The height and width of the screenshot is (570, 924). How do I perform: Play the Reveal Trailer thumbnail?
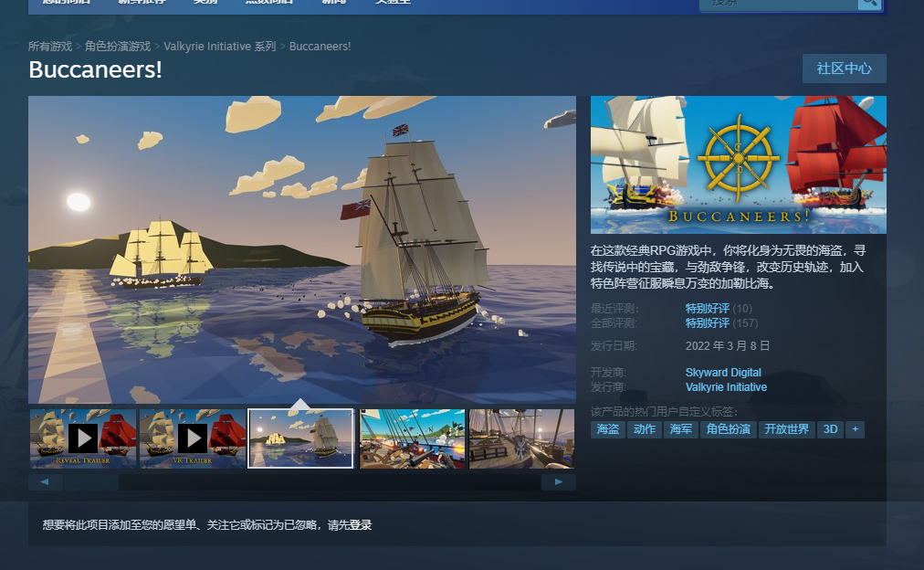click(x=83, y=438)
